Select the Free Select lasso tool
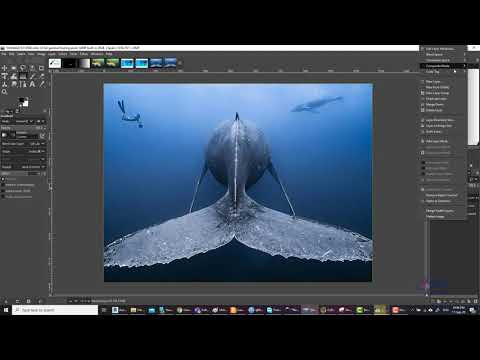This screenshot has height=360, width=480. coord(23,68)
